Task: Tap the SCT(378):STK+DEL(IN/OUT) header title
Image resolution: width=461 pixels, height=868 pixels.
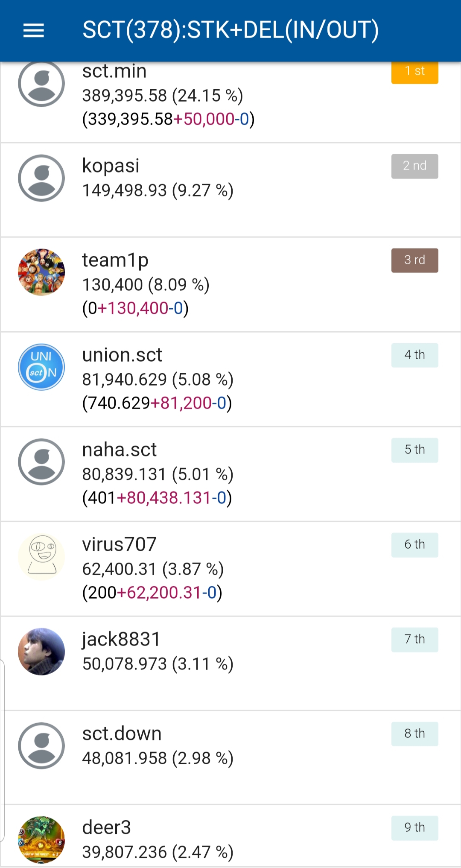Action: point(230,30)
